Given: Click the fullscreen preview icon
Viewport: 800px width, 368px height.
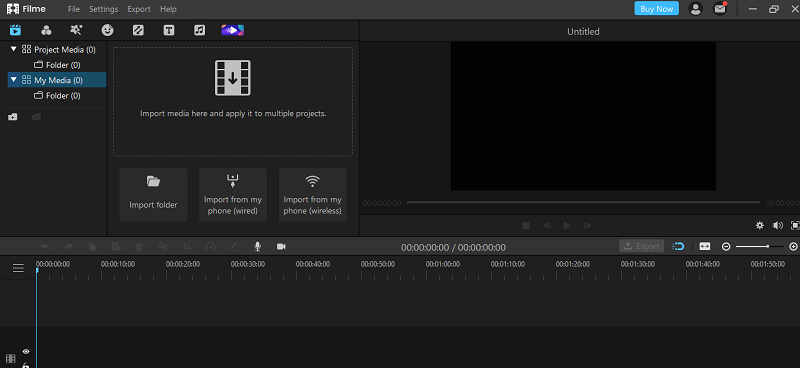Looking at the screenshot, I should 795,225.
